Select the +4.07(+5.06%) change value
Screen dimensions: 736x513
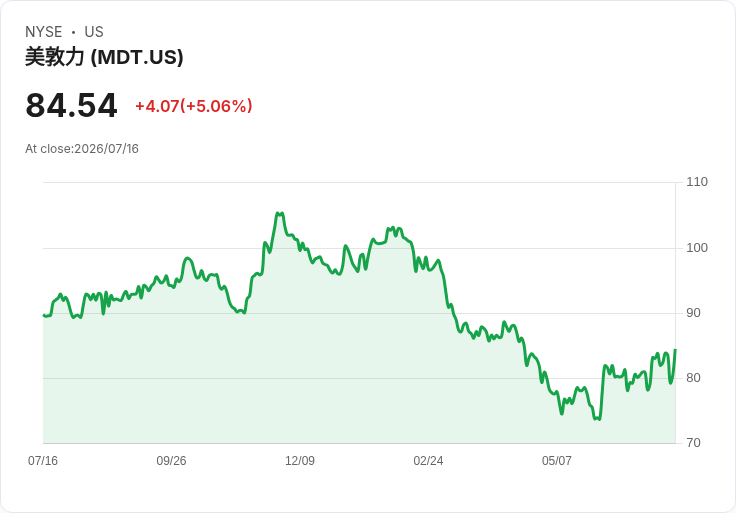194,106
